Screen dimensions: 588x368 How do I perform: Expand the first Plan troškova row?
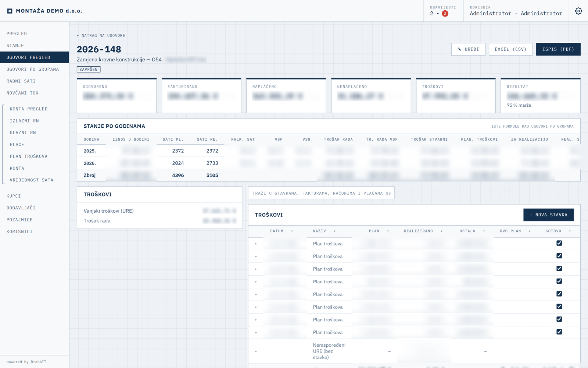click(x=256, y=244)
